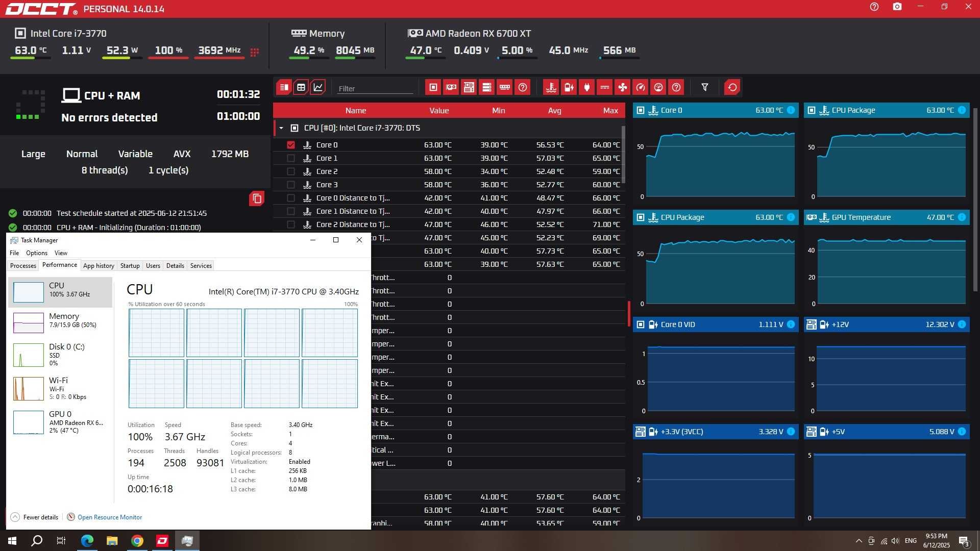Check the Core 2 sensor checkbox
Viewport: 980px width, 551px height.
[x=291, y=171]
